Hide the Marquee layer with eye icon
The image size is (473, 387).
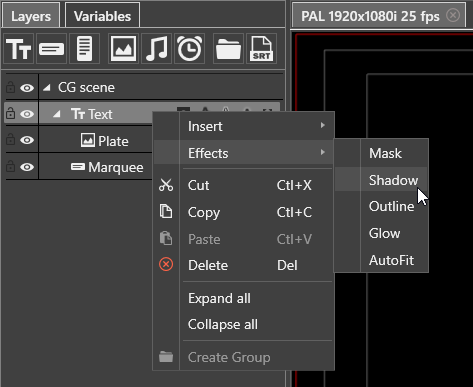click(x=27, y=166)
